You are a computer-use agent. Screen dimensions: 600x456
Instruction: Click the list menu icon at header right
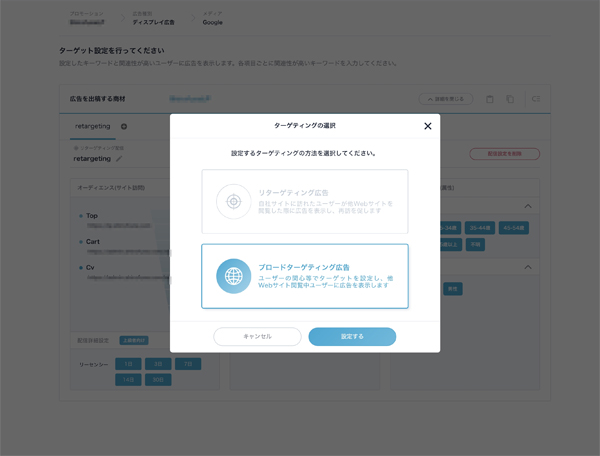coord(536,99)
